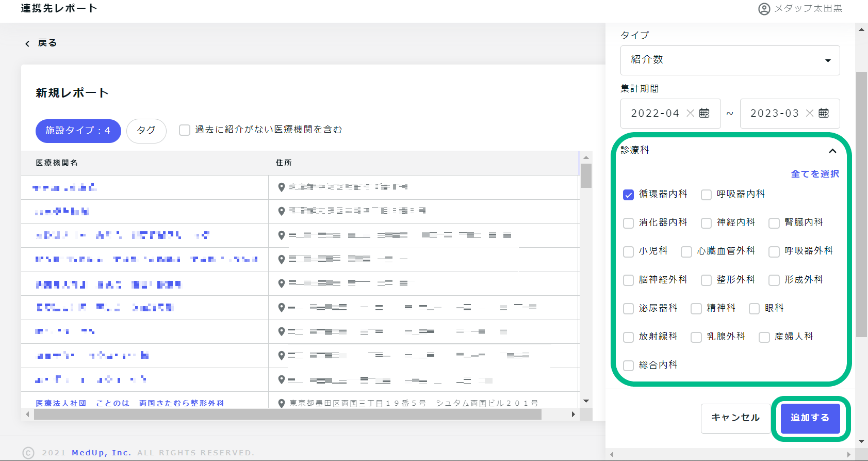Click the side panel scrollbar down arrow
This screenshot has width=868, height=461.
(861, 441)
